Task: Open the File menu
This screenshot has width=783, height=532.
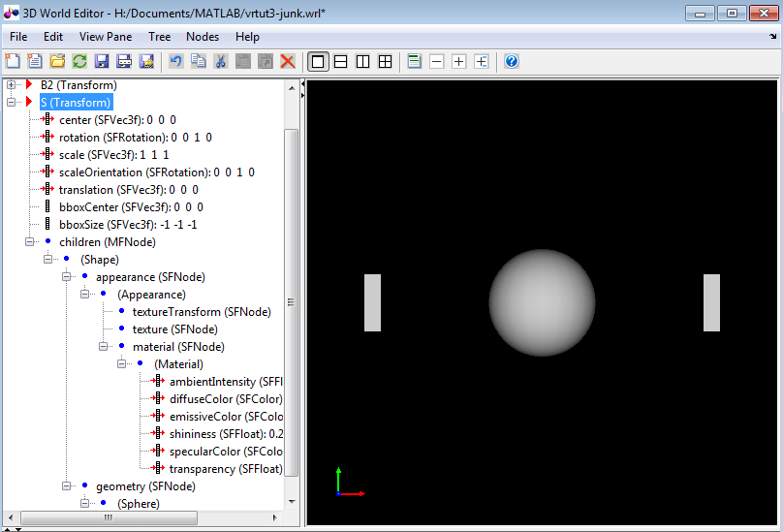Action: 18,37
